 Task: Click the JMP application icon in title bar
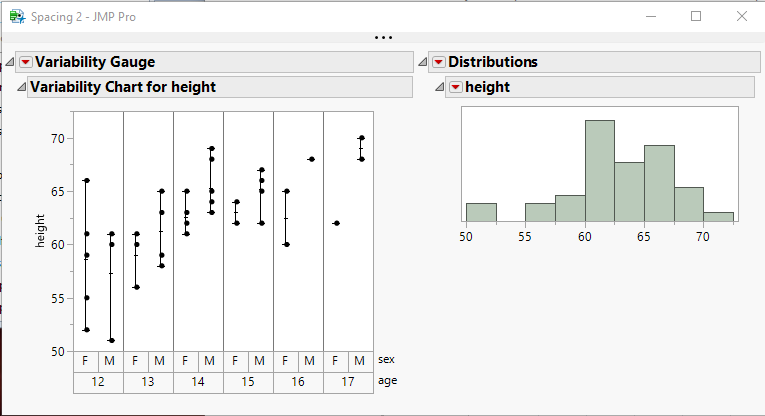pos(17,16)
